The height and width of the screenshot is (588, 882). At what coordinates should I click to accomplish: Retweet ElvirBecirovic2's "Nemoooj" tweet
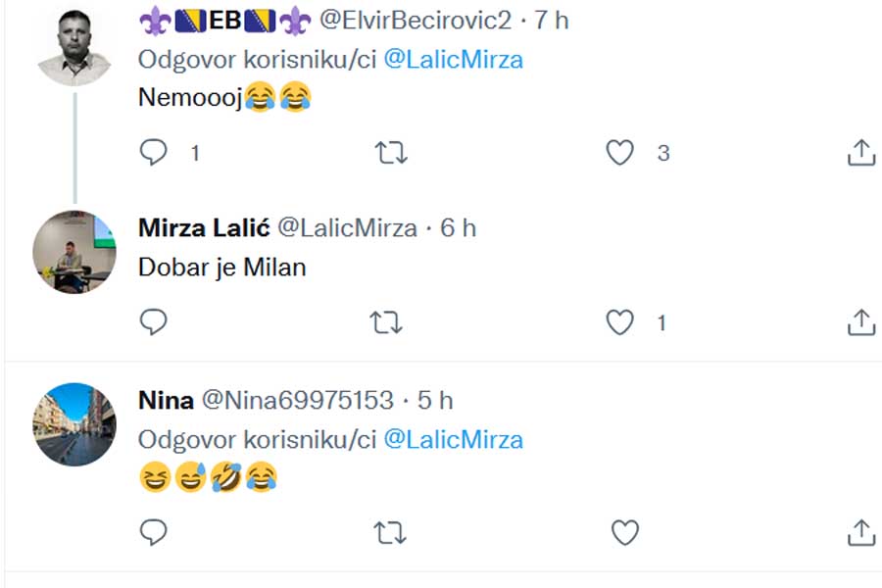point(391,152)
